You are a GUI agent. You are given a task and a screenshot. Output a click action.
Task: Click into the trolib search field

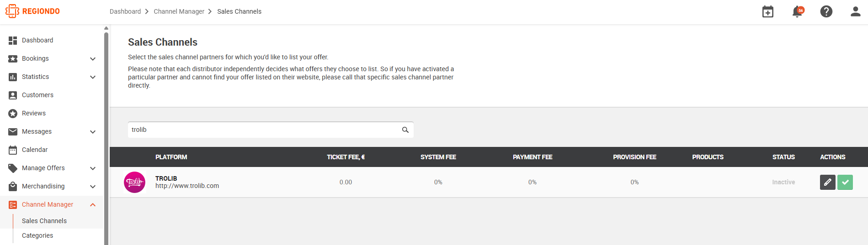(x=264, y=130)
